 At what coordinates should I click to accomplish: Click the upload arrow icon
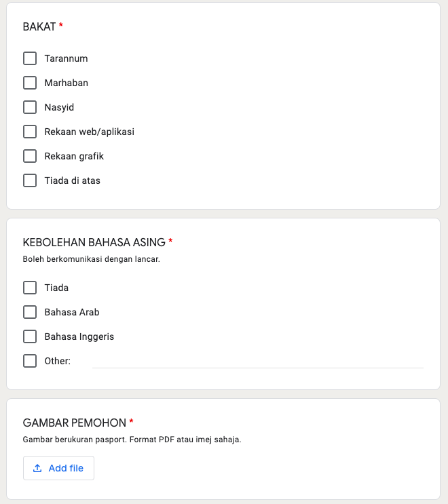tap(37, 468)
